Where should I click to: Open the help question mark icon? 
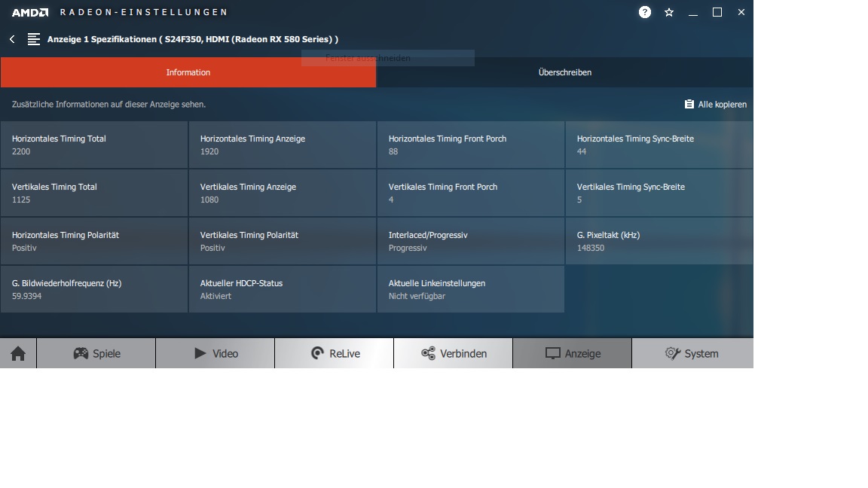644,12
